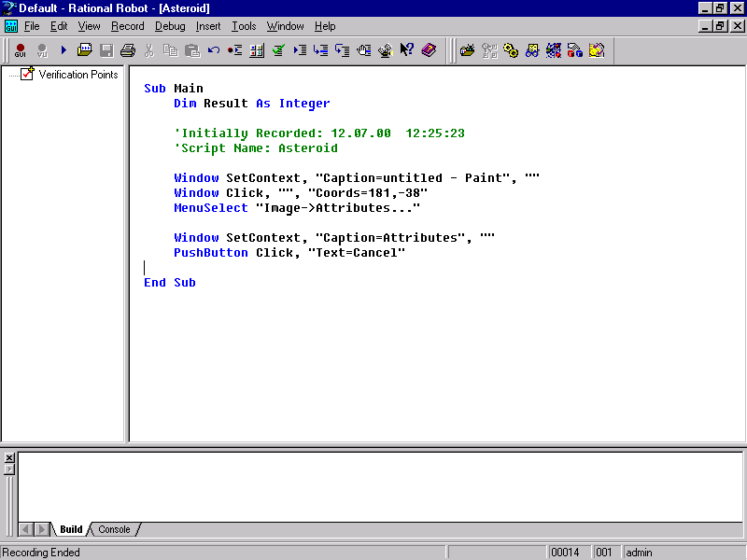
Task: Click the floppy disk Save icon
Action: pos(106,50)
